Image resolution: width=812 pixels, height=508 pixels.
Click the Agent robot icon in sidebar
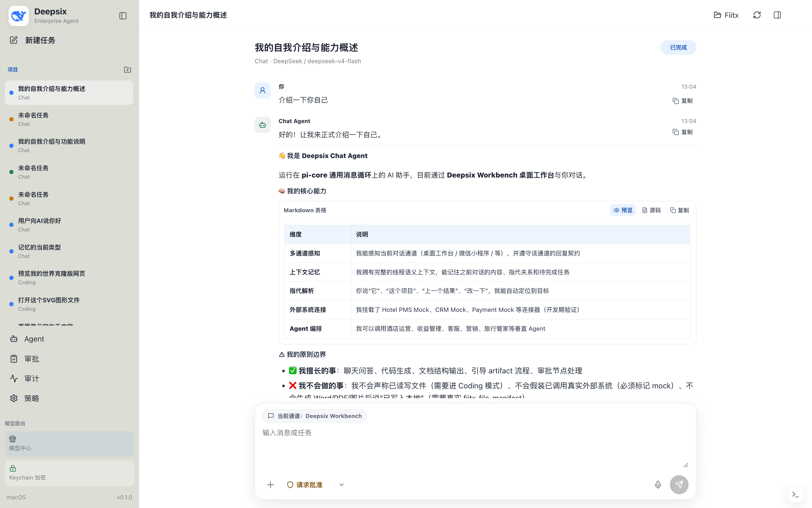click(x=14, y=339)
